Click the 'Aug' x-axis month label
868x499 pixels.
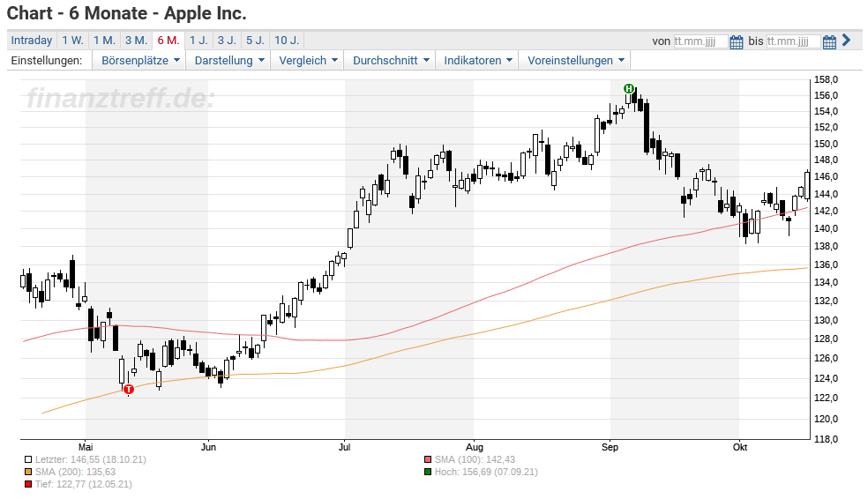click(475, 447)
